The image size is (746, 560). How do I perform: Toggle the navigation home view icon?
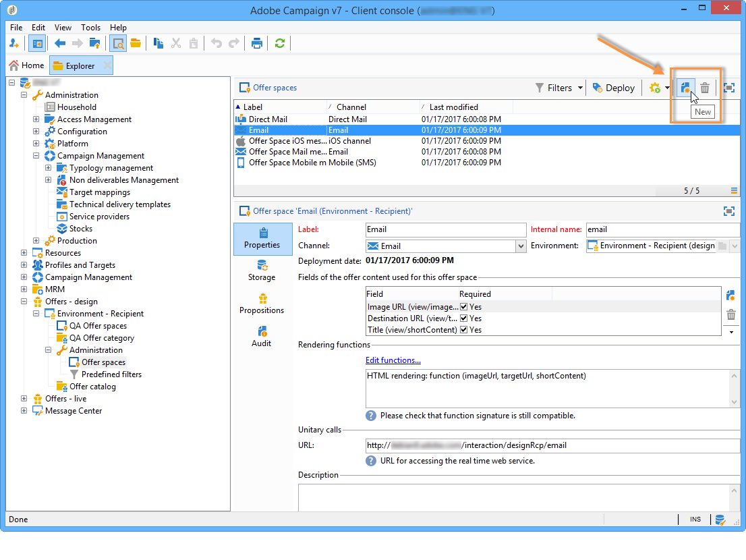pos(37,44)
